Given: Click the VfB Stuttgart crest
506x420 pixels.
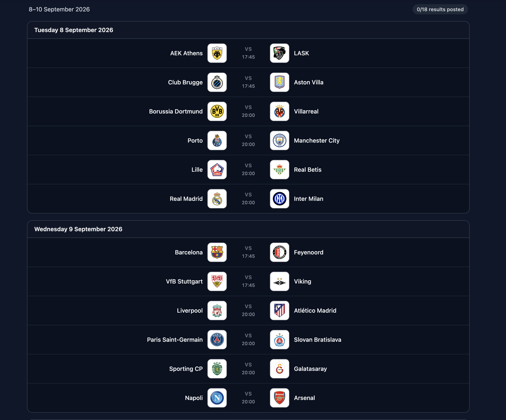Looking at the screenshot, I should [217, 281].
